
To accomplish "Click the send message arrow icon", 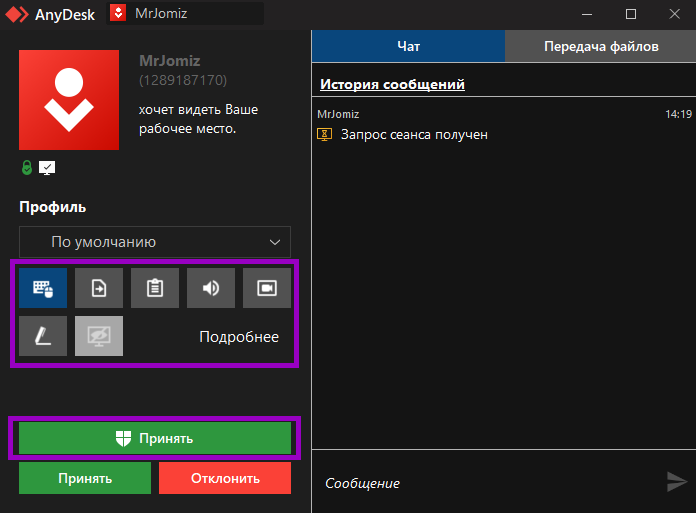I will point(677,482).
